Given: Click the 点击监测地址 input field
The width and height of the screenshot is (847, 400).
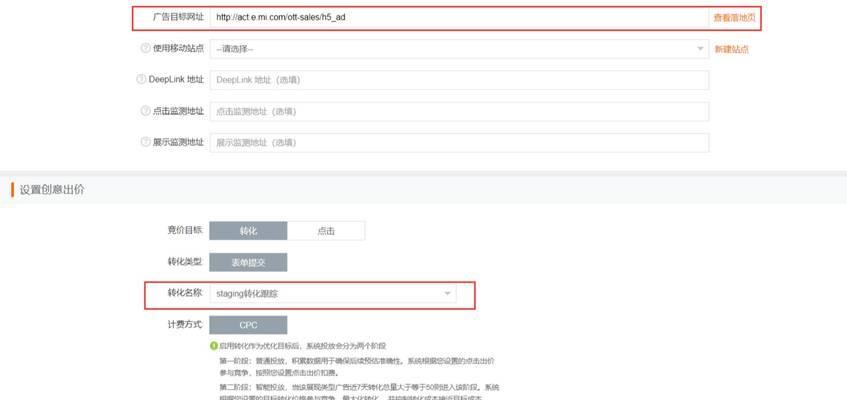Looking at the screenshot, I should 459,111.
